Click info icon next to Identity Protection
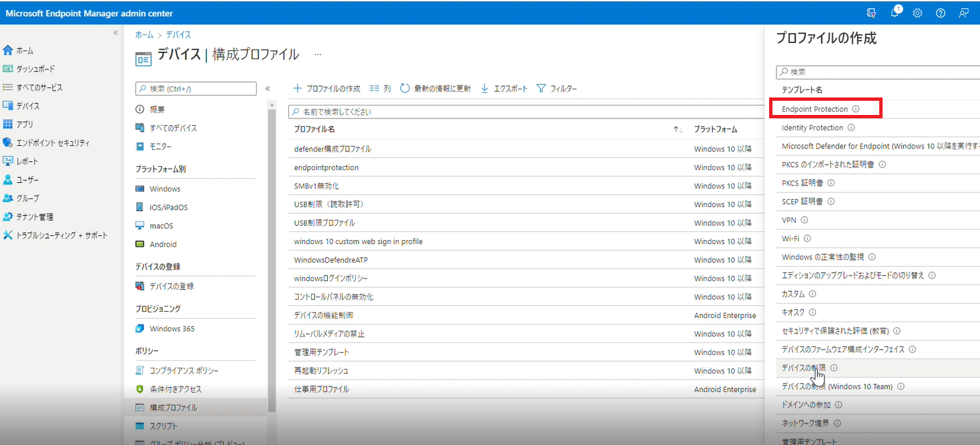This screenshot has width=980, height=445. click(x=851, y=128)
